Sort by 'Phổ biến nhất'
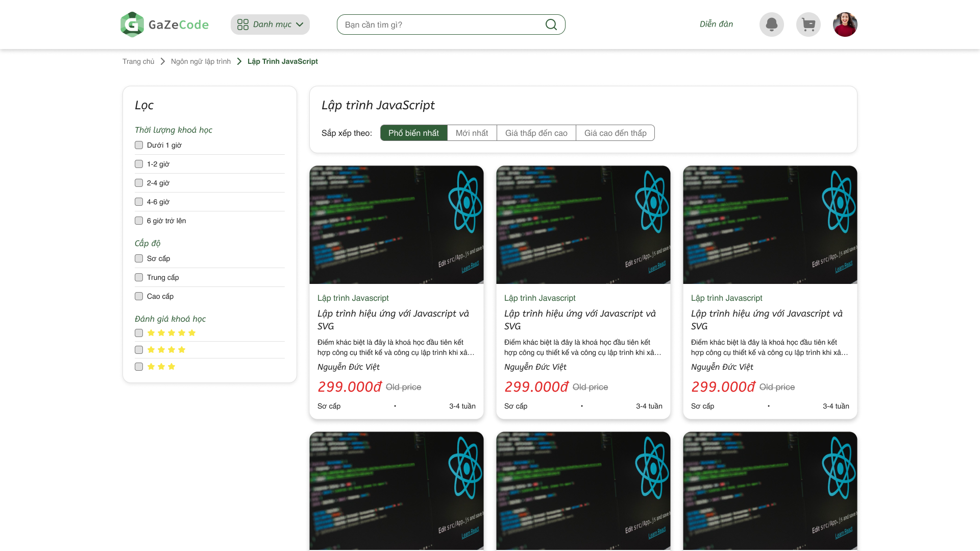The image size is (980, 551). [x=413, y=133]
